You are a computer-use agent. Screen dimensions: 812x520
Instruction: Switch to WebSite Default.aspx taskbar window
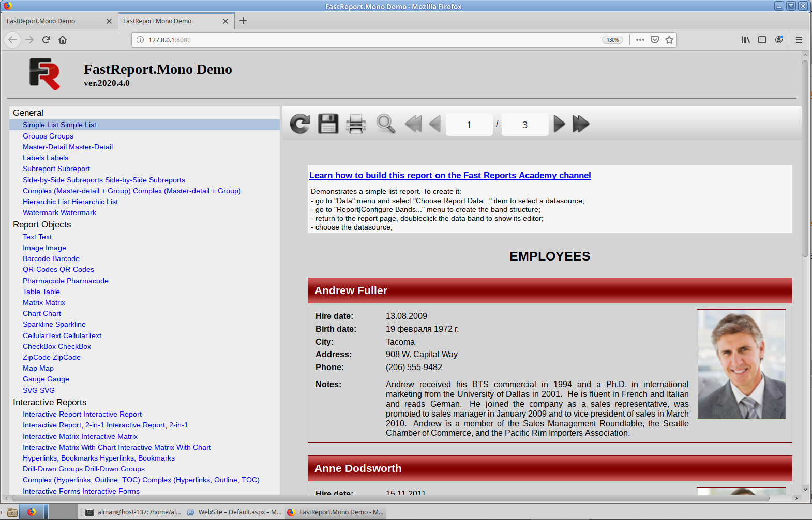click(x=234, y=512)
